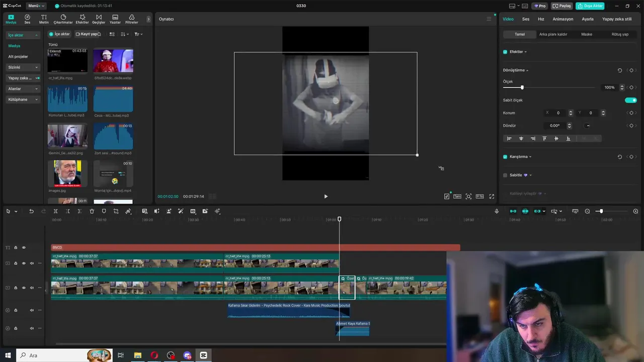644x362 pixels.
Task: Select Alt projeler in sidebar
Action: click(x=18, y=57)
